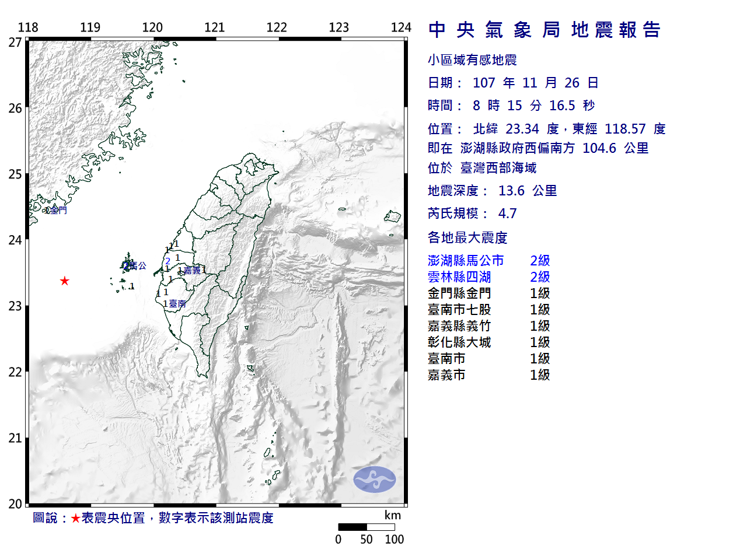Click the 時間 field label
This screenshot has height=560, width=747.
click(x=445, y=106)
